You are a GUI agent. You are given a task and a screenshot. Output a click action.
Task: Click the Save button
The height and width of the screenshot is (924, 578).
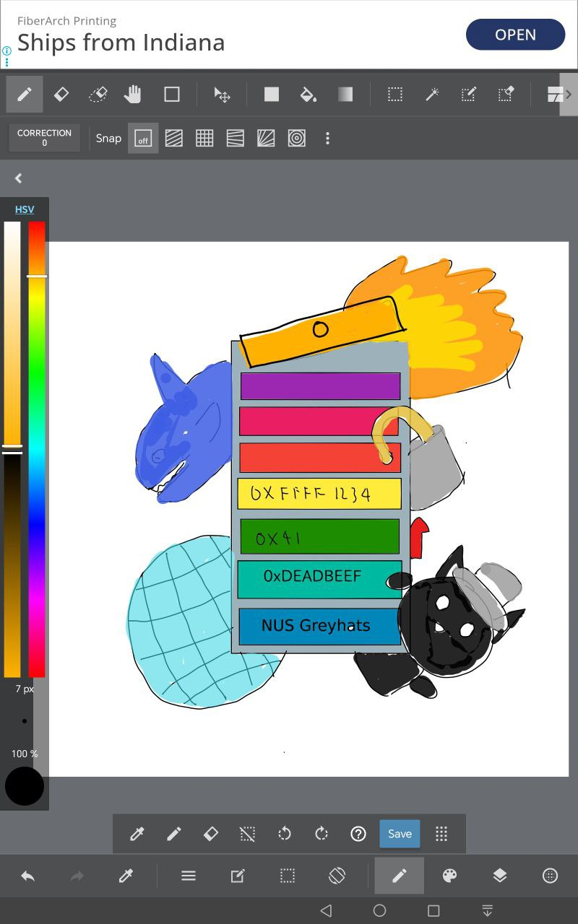pyautogui.click(x=400, y=834)
